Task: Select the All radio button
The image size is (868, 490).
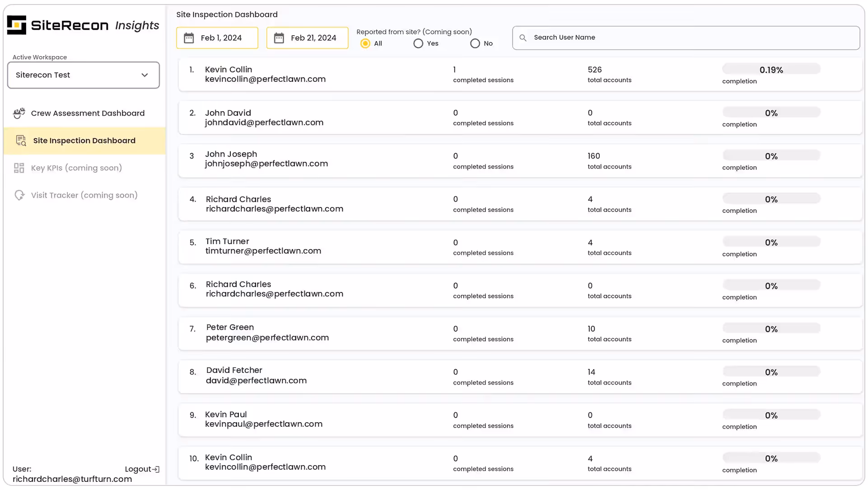Action: pos(365,44)
